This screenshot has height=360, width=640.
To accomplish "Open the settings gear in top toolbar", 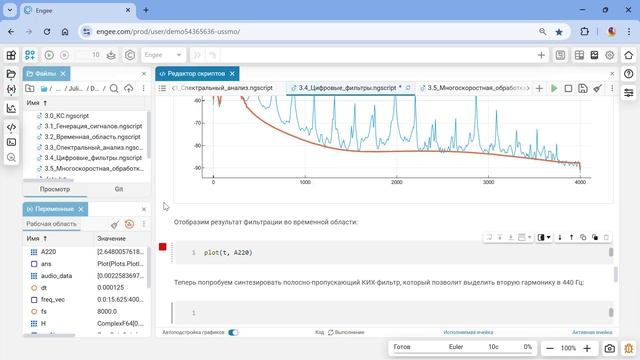I will (609, 55).
